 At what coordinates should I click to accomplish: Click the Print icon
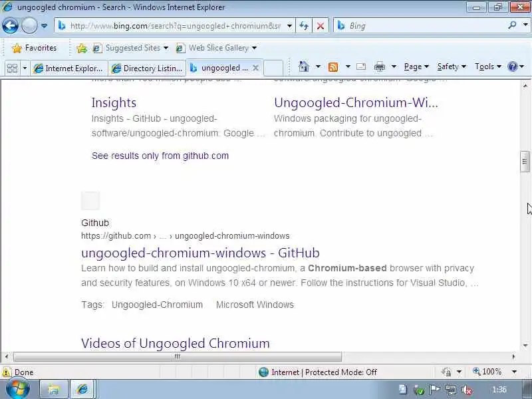click(x=380, y=66)
